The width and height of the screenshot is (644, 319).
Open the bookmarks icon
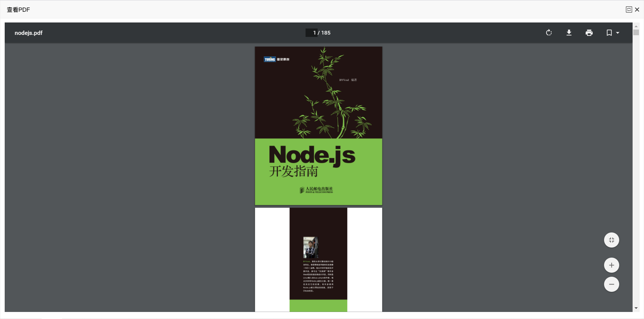(609, 33)
